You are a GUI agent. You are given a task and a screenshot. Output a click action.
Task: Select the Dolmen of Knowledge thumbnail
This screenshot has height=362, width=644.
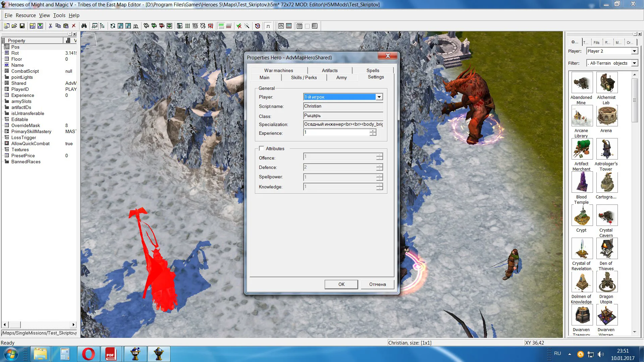582,282
